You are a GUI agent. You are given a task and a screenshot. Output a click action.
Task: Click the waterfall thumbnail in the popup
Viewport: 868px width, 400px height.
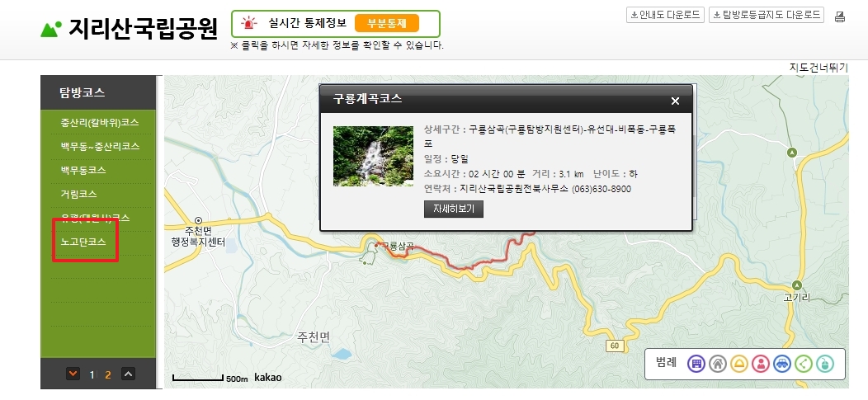click(x=373, y=156)
